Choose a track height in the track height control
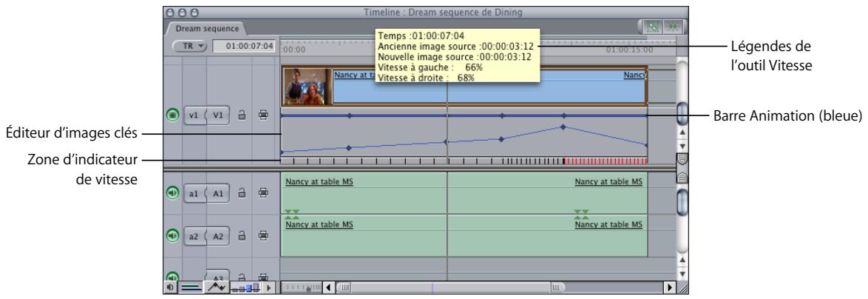This screenshot has width=868, height=299. tap(245, 287)
